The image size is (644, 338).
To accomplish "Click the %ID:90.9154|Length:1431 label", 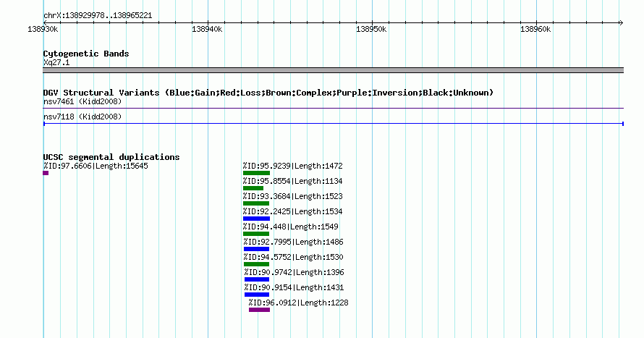I will click(294, 287).
